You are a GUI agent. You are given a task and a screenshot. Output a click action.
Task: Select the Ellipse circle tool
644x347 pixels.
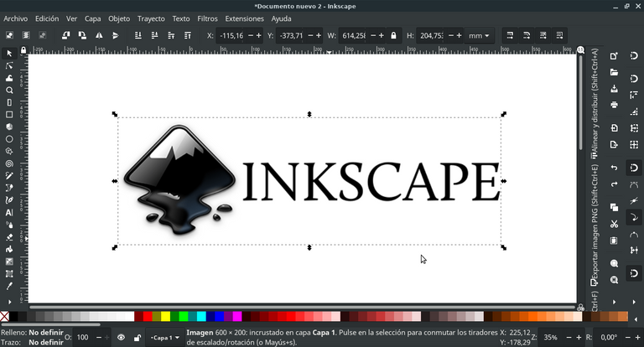click(x=9, y=139)
